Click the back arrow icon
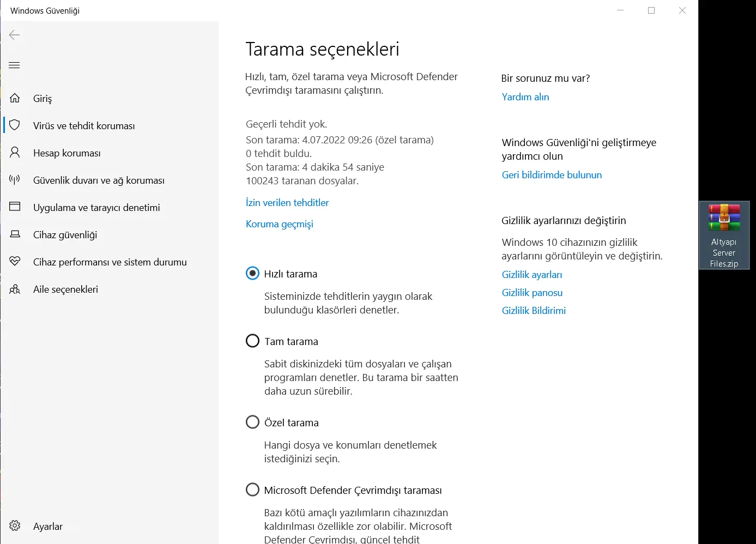The height and width of the screenshot is (544, 756). coord(15,35)
